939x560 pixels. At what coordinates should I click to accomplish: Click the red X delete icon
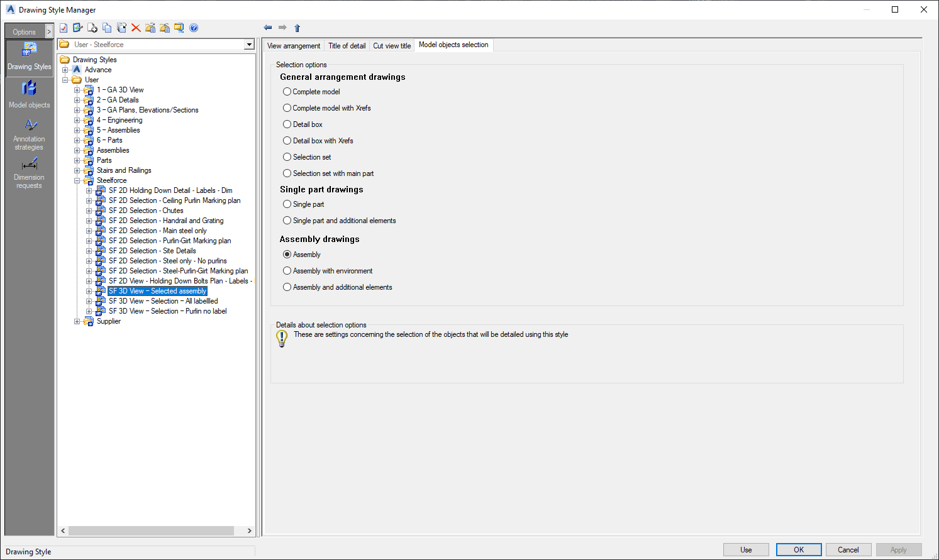pyautogui.click(x=136, y=28)
